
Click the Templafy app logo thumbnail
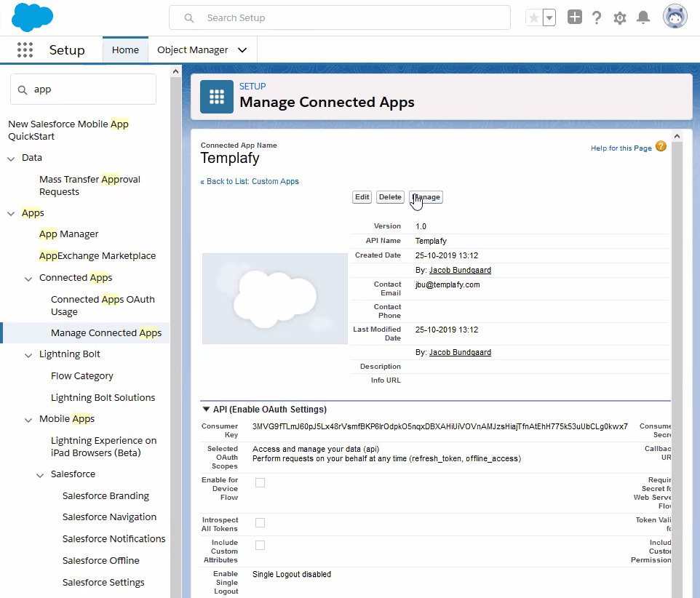pos(275,298)
